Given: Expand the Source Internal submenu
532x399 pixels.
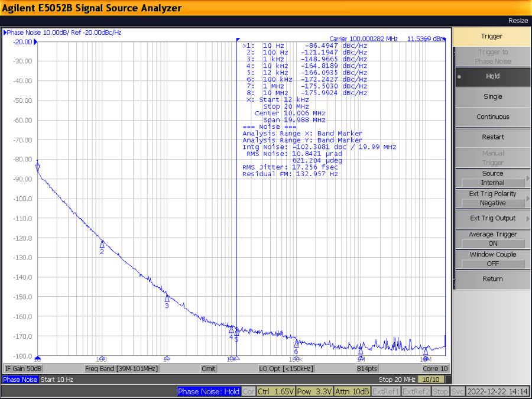Looking at the screenshot, I should point(492,178).
